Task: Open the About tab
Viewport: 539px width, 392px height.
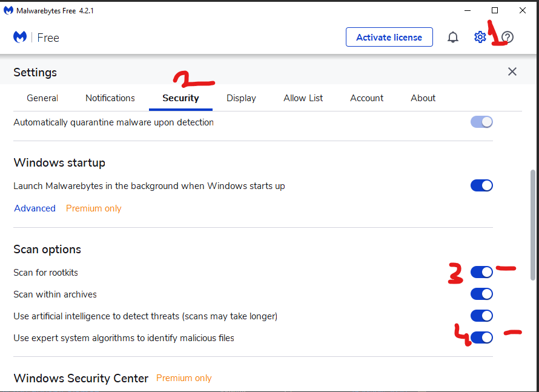Action: (423, 98)
